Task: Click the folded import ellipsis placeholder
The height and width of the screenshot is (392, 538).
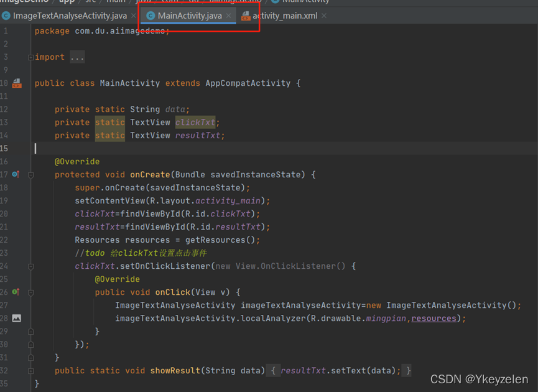Action: coord(77,57)
